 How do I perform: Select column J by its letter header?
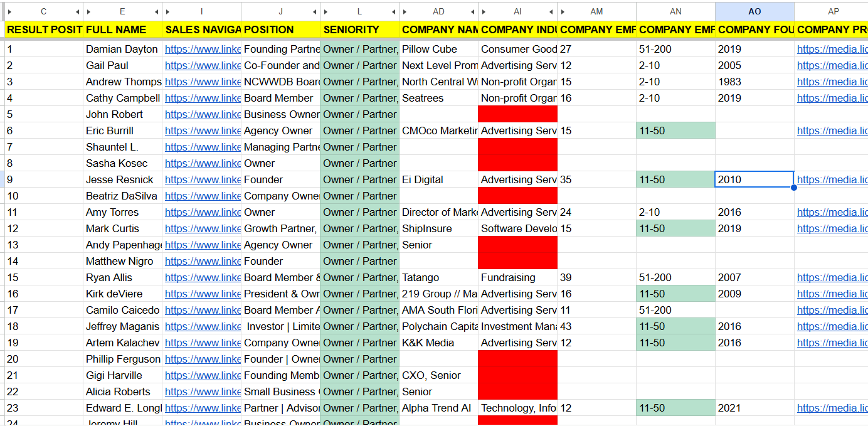click(x=280, y=12)
